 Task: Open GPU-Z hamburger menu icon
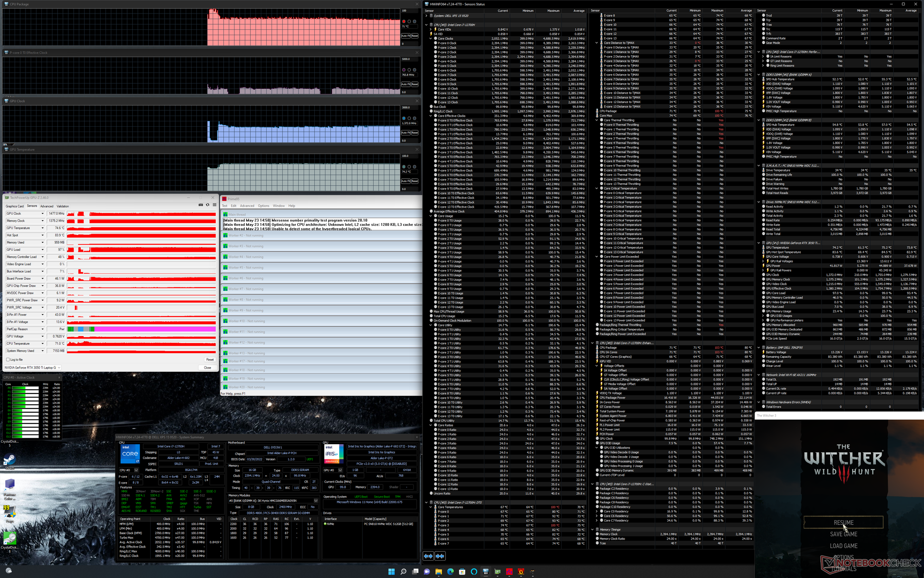click(214, 205)
